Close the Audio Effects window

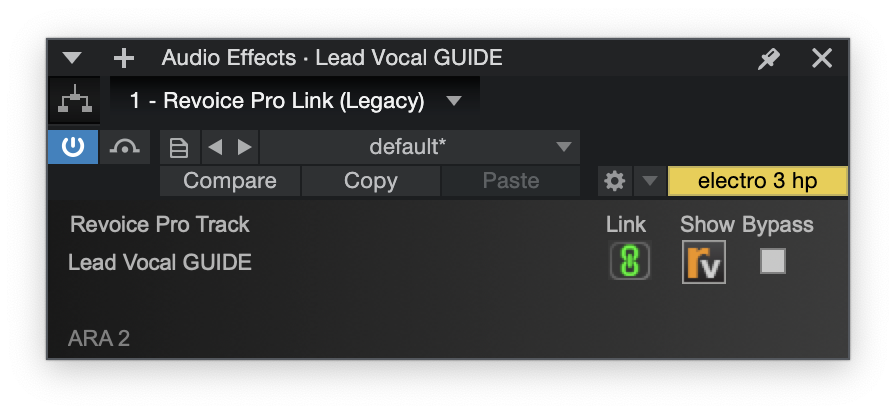coord(822,58)
